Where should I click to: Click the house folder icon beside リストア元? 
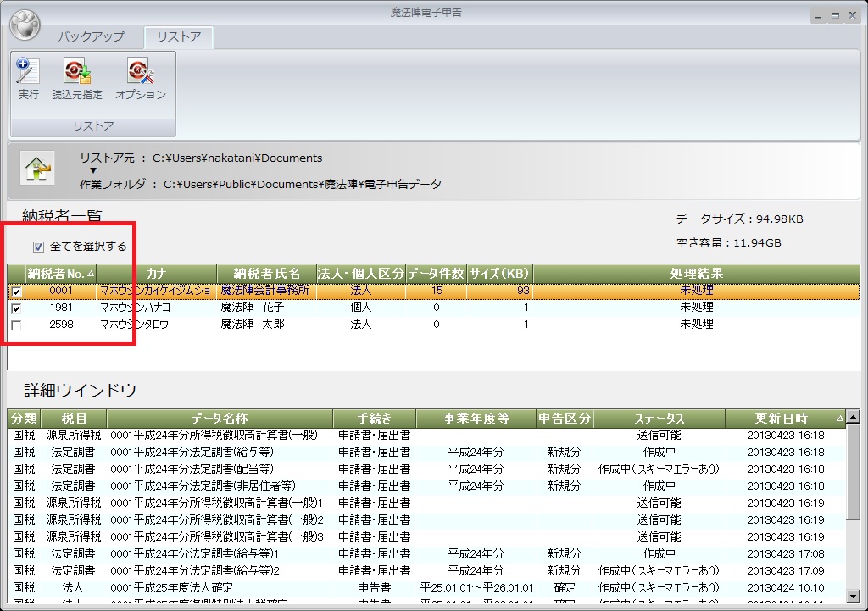38,167
